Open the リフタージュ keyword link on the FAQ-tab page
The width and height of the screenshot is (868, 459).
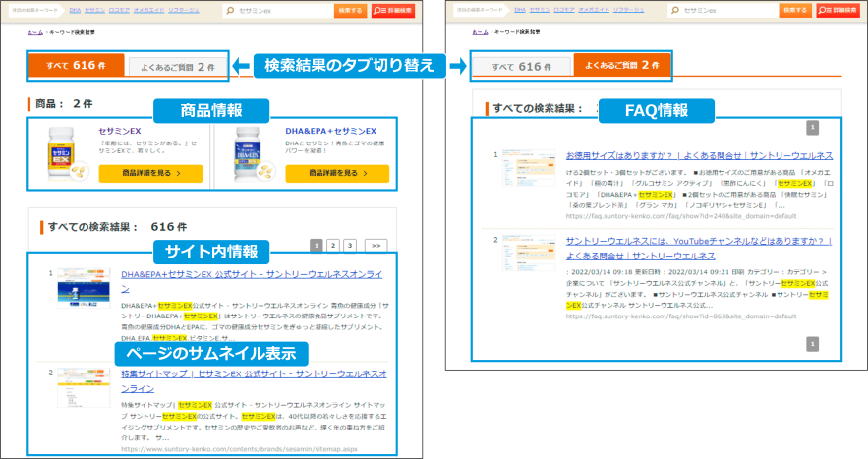point(628,10)
